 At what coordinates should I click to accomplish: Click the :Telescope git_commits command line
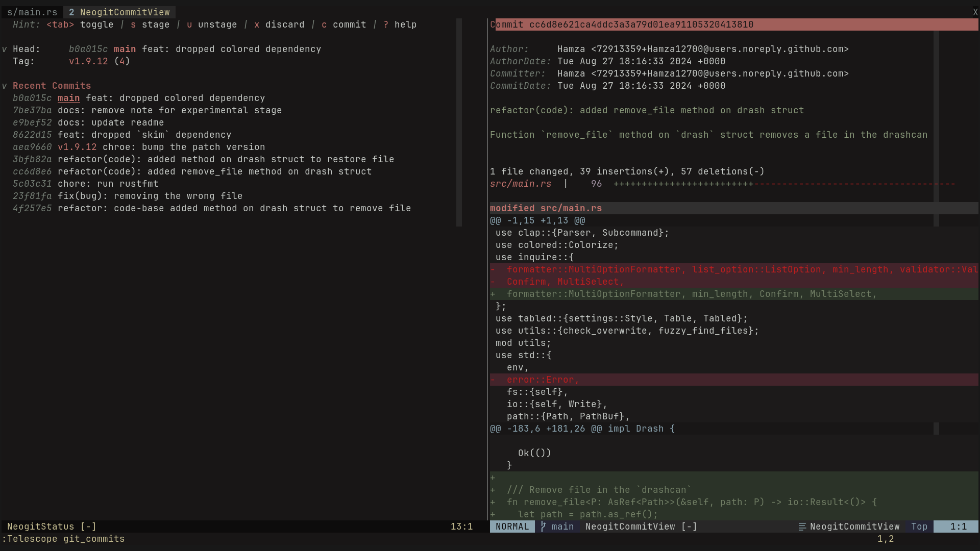pyautogui.click(x=63, y=539)
